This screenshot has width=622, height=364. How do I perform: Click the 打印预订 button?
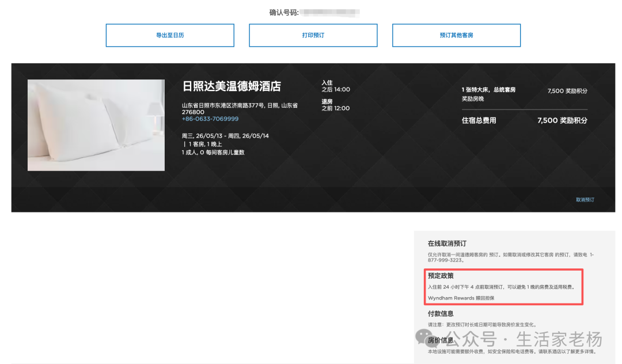[x=313, y=35]
